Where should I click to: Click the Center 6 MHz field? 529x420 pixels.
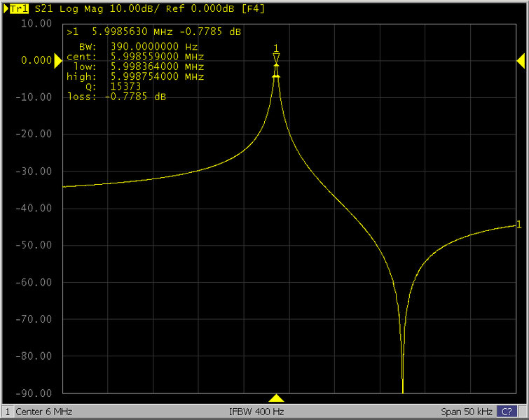(43, 412)
